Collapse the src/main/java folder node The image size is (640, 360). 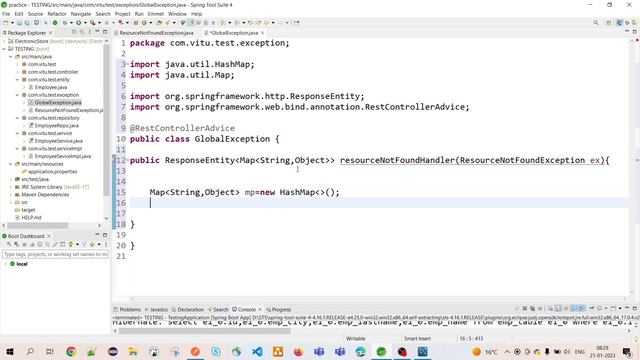pyautogui.click(x=11, y=56)
